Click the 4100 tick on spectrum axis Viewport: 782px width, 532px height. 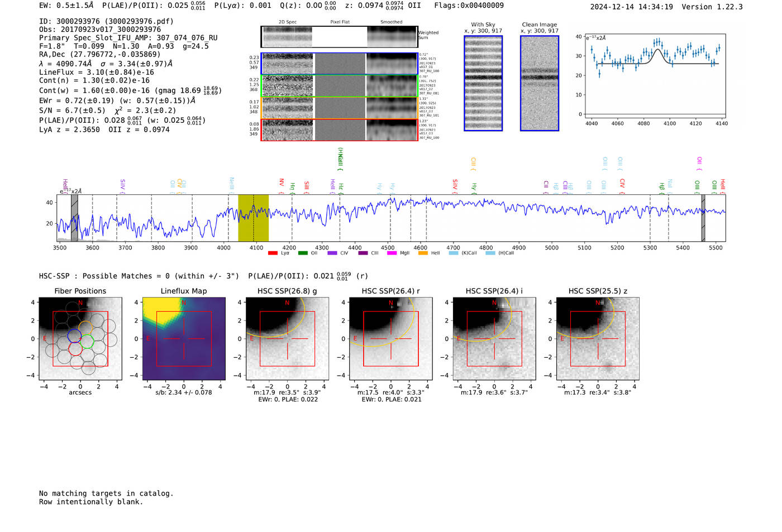(x=256, y=247)
